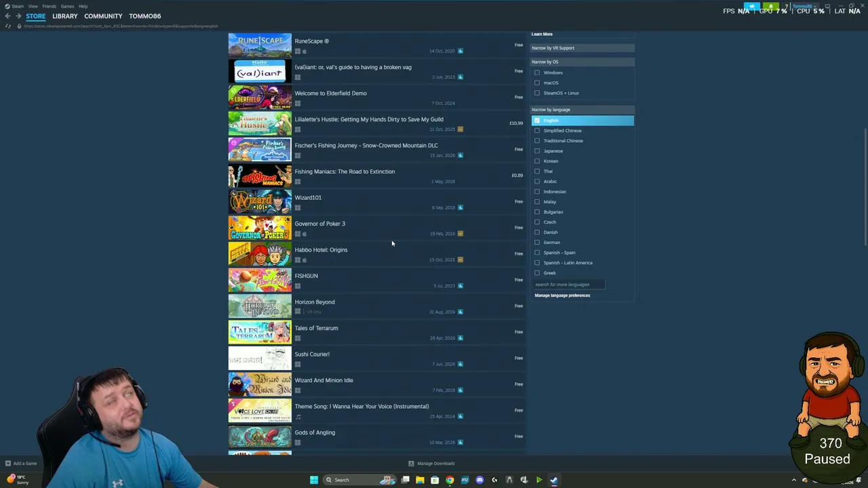Click the Fischer's Fishing Journey DLC title
Image resolution: width=868 pixels, height=488 pixels.
coord(366,146)
